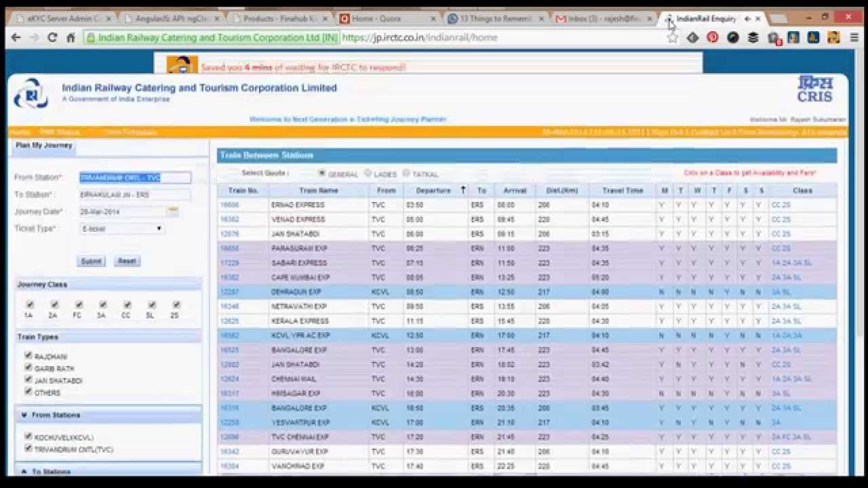Image resolution: width=868 pixels, height=488 pixels.
Task: Open train number 16342 GURUVAYUR EXP link
Action: pos(230,451)
